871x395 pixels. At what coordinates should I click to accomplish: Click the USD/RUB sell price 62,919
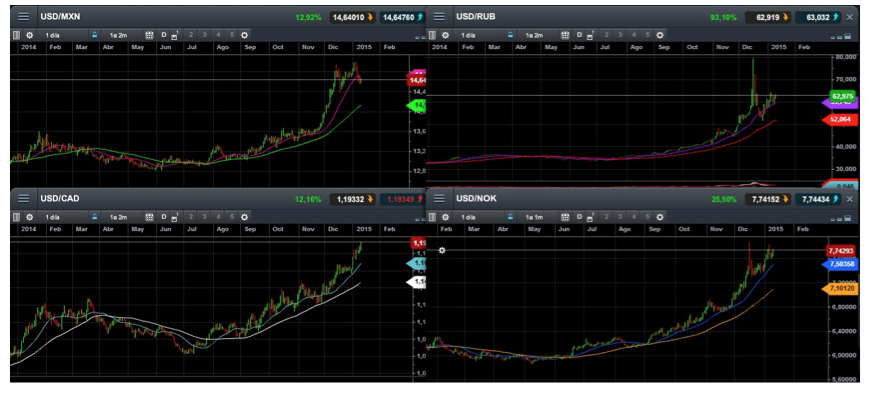[768, 17]
